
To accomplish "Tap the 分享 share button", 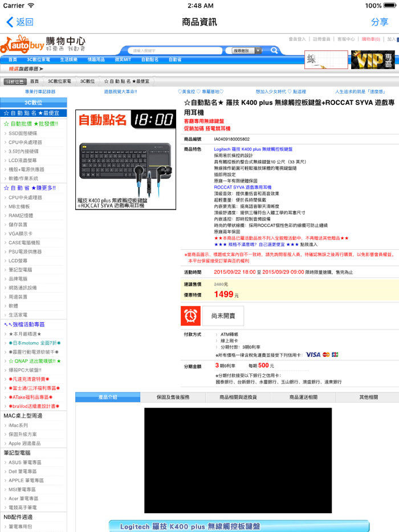I will click(379, 22).
